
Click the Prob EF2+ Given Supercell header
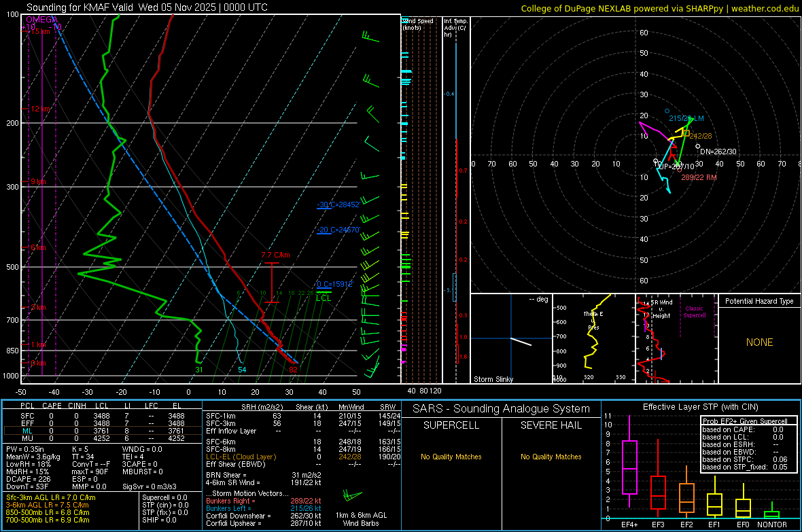[x=745, y=421]
